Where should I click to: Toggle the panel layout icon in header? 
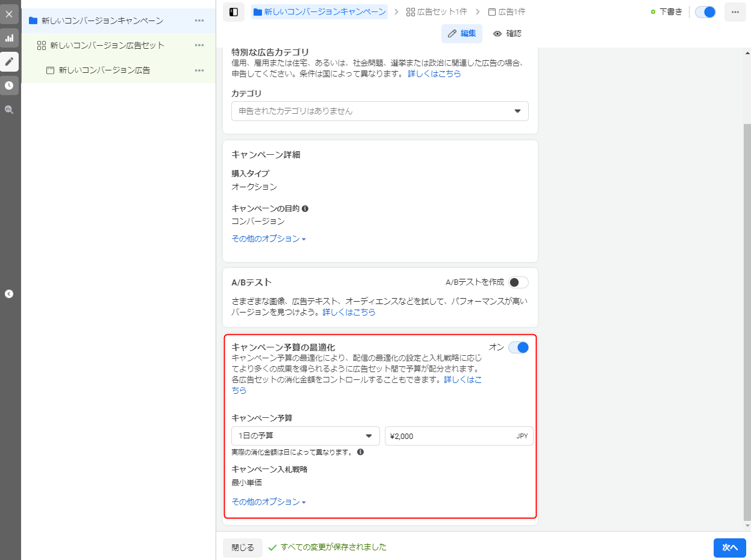coord(234,12)
